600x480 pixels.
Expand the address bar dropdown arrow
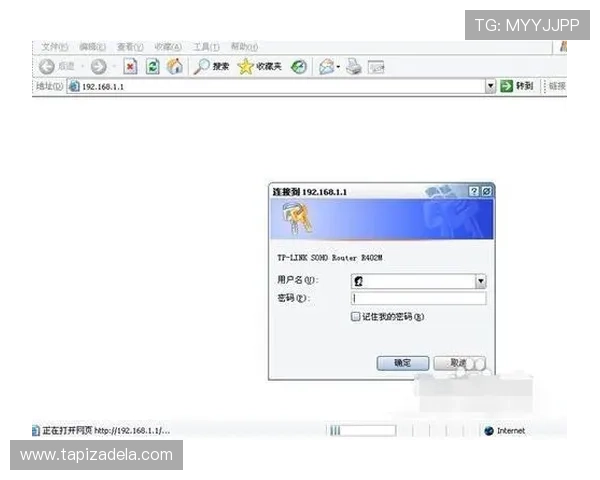click(491, 87)
